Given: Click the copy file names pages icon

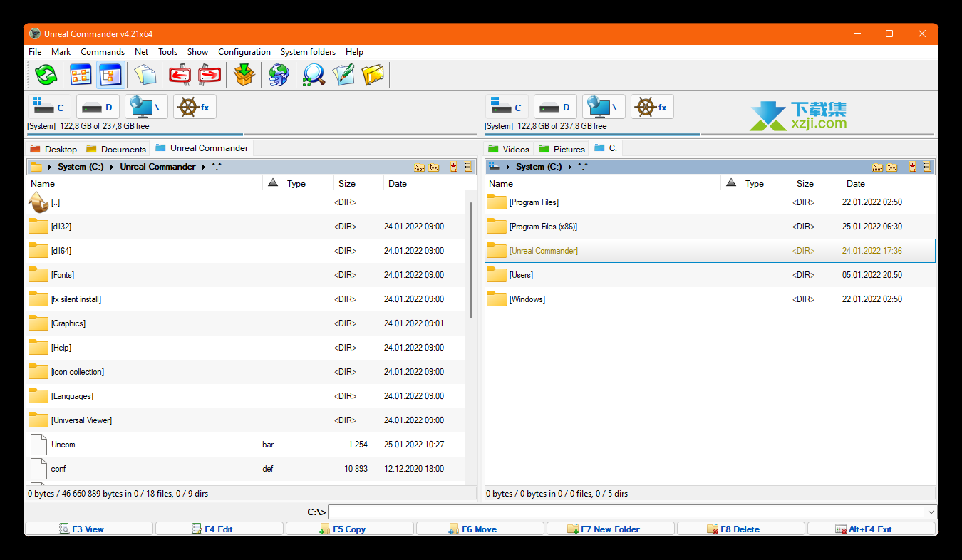Looking at the screenshot, I should 145,74.
